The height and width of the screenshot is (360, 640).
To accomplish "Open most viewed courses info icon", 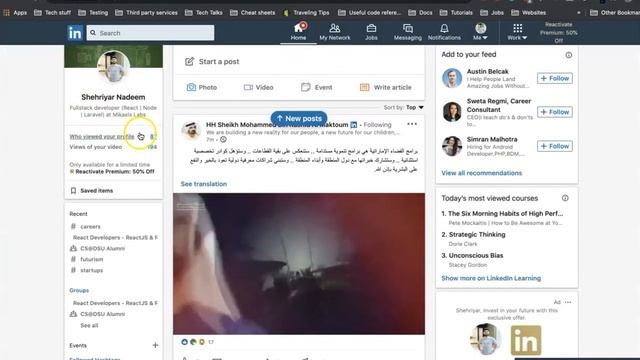I will click(x=565, y=198).
